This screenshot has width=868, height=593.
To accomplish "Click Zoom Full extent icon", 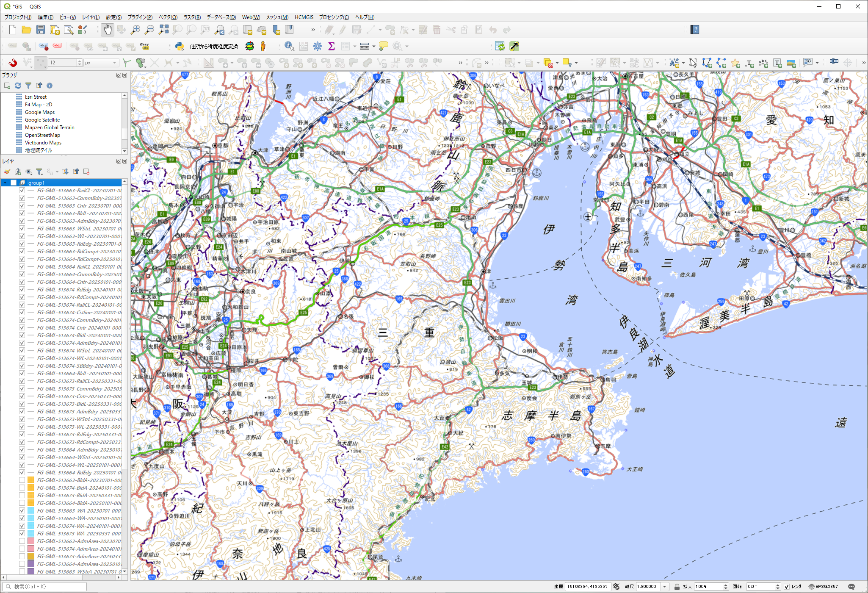I will click(163, 30).
